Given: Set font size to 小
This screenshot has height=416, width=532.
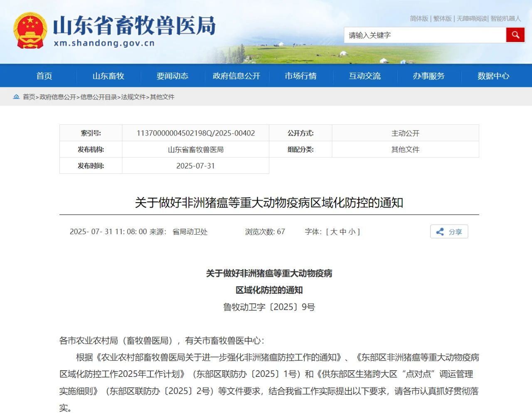Looking at the screenshot, I should pos(352,232).
